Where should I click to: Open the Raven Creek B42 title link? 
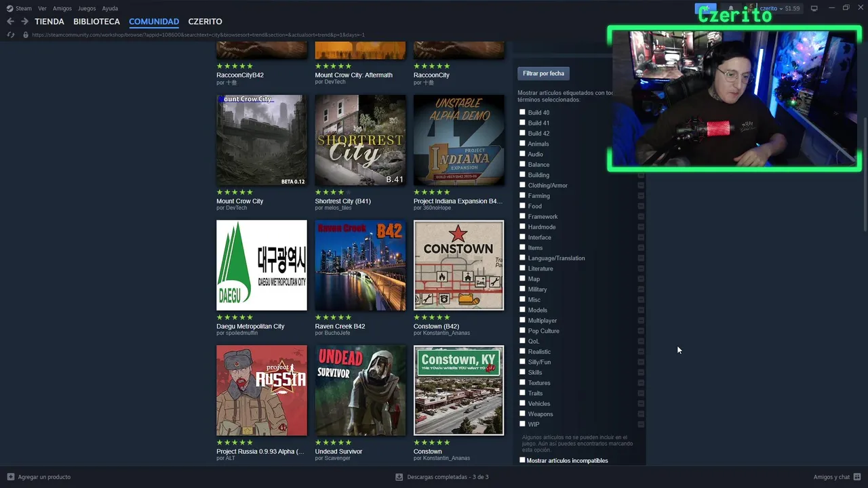pyautogui.click(x=340, y=326)
